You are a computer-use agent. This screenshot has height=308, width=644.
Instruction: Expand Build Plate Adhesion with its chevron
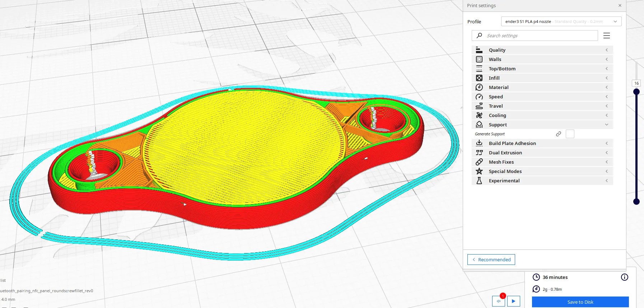point(607,143)
